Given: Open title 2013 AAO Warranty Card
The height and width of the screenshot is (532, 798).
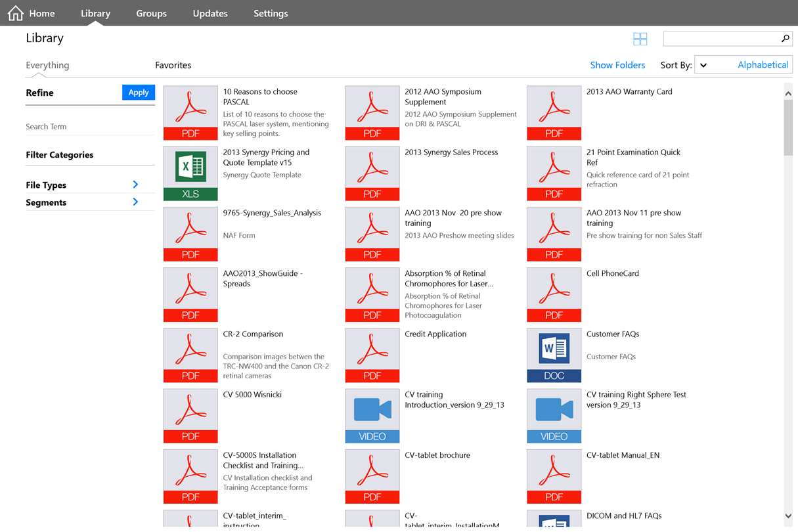Looking at the screenshot, I should coord(629,92).
